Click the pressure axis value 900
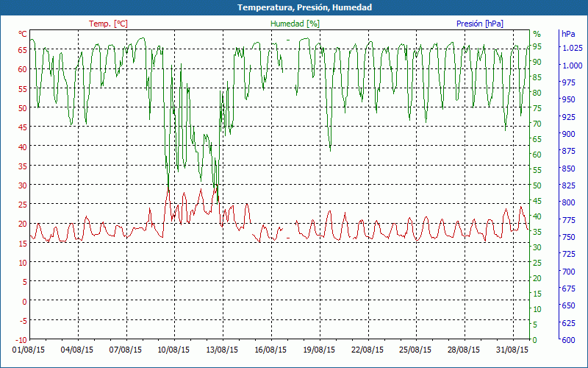This screenshot has height=368, width=588. pyautogui.click(x=568, y=134)
